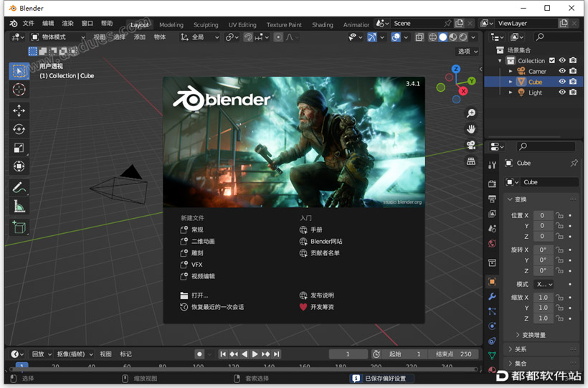Image resolution: width=588 pixels, height=388 pixels.
Task: Open the Object Data properties tab icon
Action: click(x=493, y=355)
